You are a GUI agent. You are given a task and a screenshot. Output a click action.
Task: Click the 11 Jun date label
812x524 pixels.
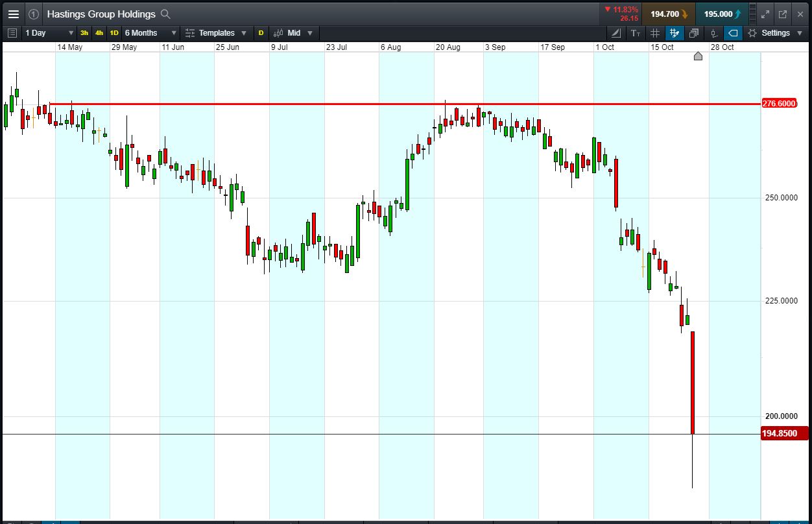pos(173,47)
